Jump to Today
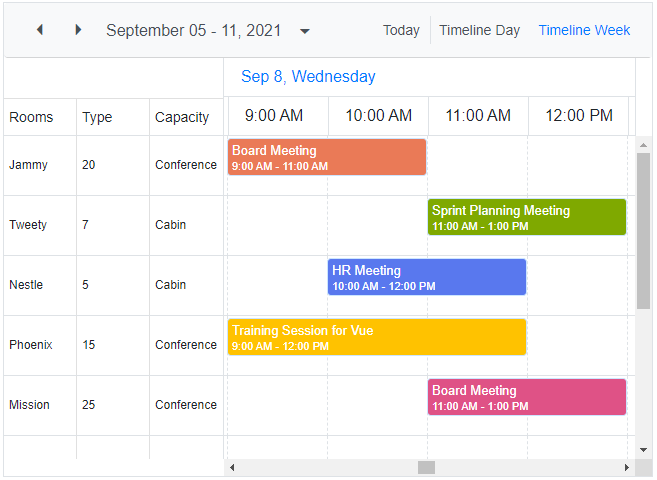The image size is (657, 480). tap(401, 30)
